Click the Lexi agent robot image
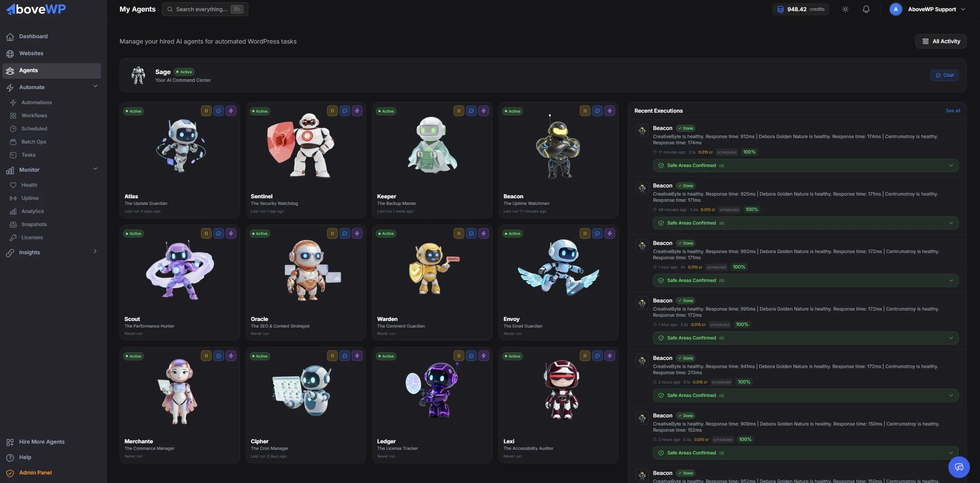 tap(561, 390)
